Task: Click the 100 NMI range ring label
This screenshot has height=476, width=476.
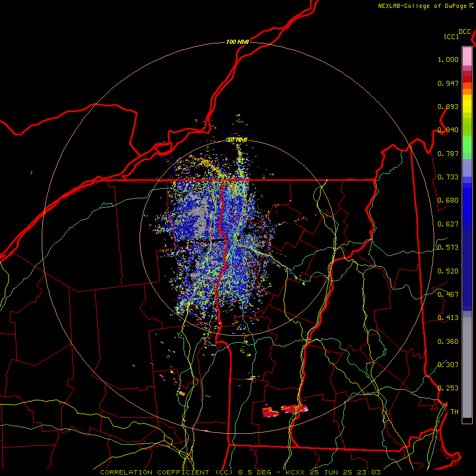Action: 237,42
